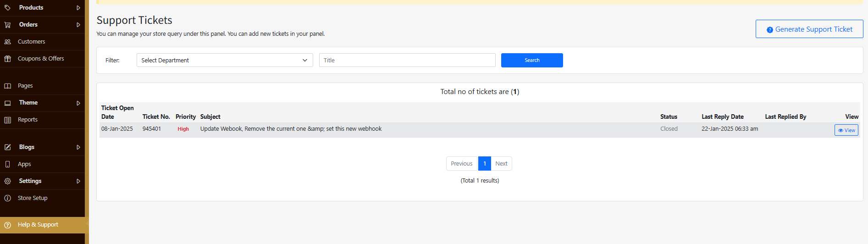The width and height of the screenshot is (868, 244).
Task: Click the Status column header
Action: (x=669, y=117)
